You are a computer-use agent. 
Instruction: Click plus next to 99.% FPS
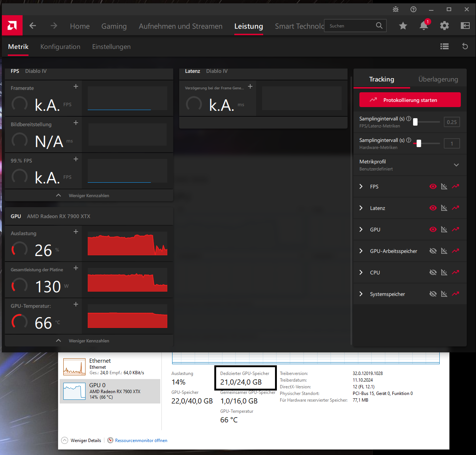pyautogui.click(x=76, y=159)
